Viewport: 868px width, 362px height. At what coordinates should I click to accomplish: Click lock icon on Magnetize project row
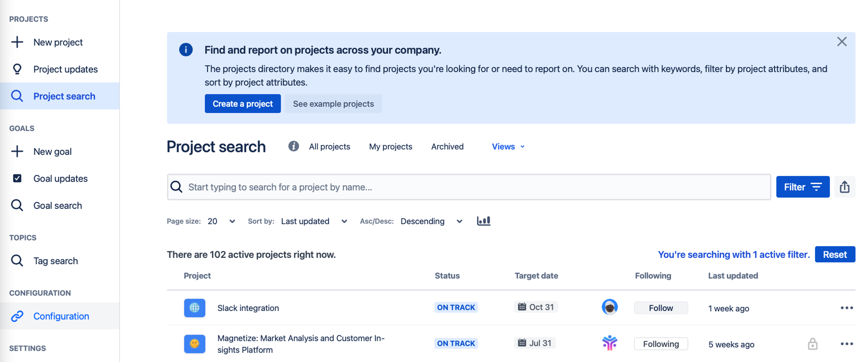pyautogui.click(x=812, y=344)
